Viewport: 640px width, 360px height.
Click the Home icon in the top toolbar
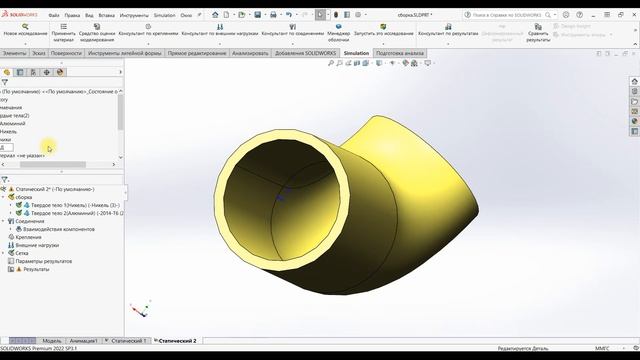[x=215, y=15]
